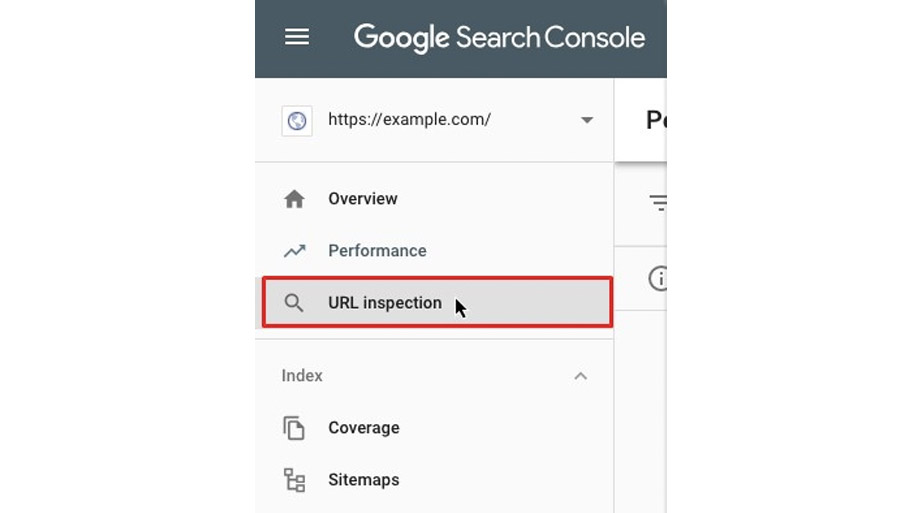Click the filter icon in main panel
This screenshot has width=922, height=513.
(x=659, y=203)
